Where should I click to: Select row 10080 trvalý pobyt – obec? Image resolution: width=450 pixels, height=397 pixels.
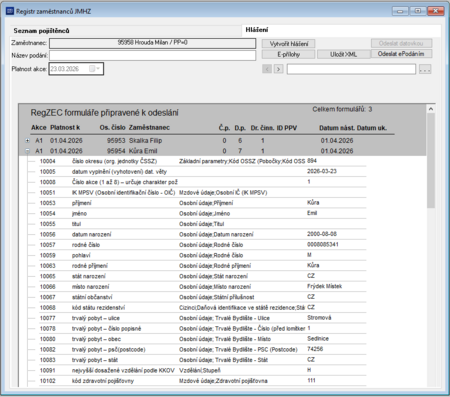pyautogui.click(x=203, y=339)
